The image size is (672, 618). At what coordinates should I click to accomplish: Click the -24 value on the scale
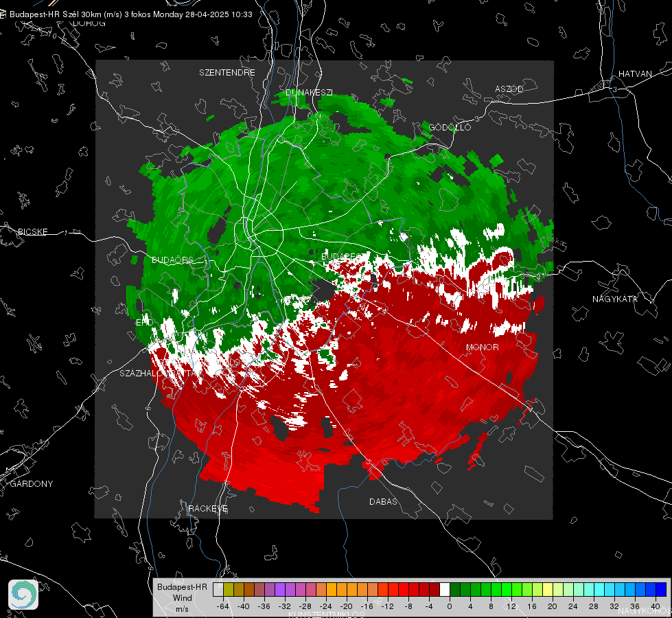[326, 606]
